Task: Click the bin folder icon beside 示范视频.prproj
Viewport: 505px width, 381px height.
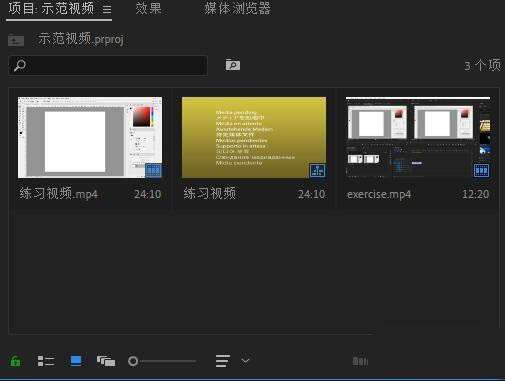Action: (16, 40)
